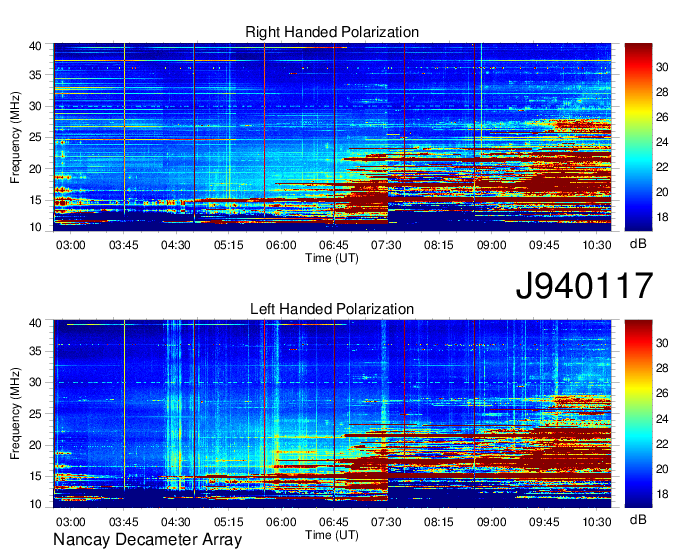Click the dB unit label beside the right-handed color bar
The image size is (680, 552).
pyautogui.click(x=638, y=244)
